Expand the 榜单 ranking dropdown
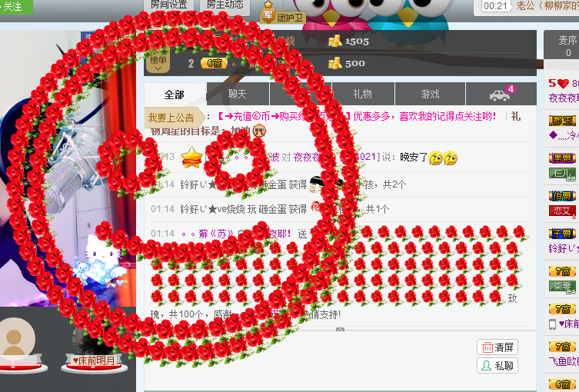Viewport: 579px width, 392px height. (158, 62)
